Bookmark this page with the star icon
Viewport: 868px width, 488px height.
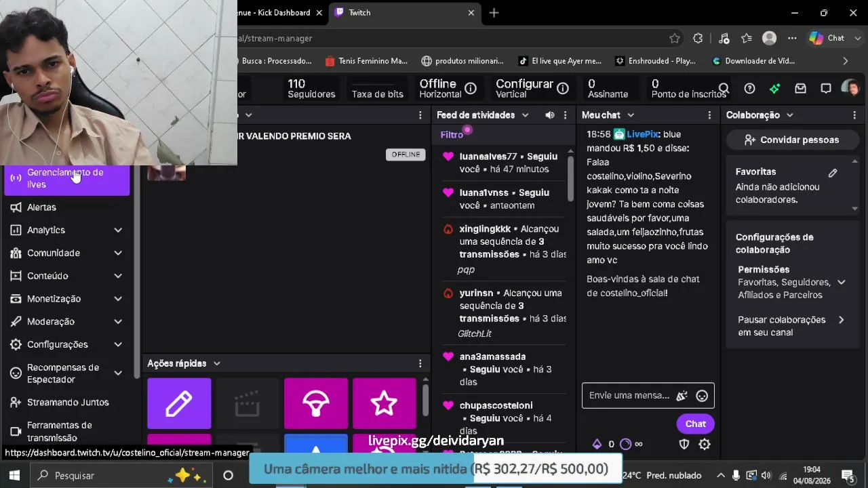point(674,39)
